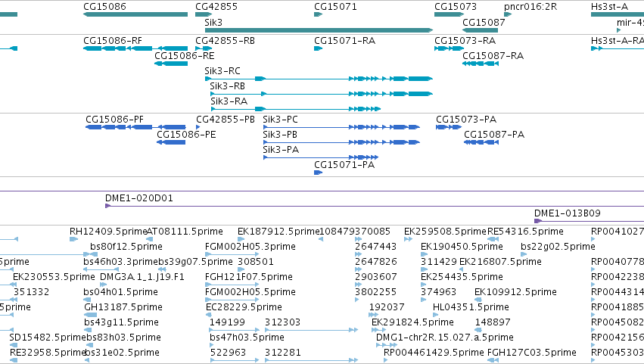Open EST EK190450.5prime
Screen dimensions: 644x364
462,247
